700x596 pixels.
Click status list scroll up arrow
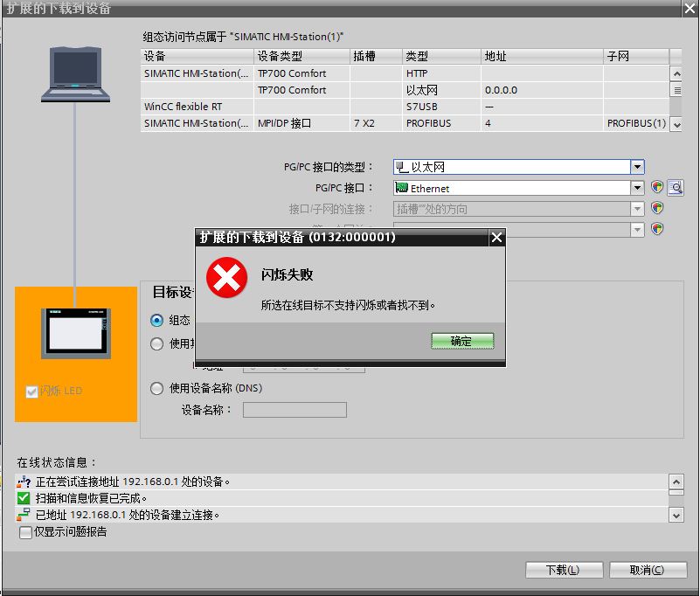676,482
